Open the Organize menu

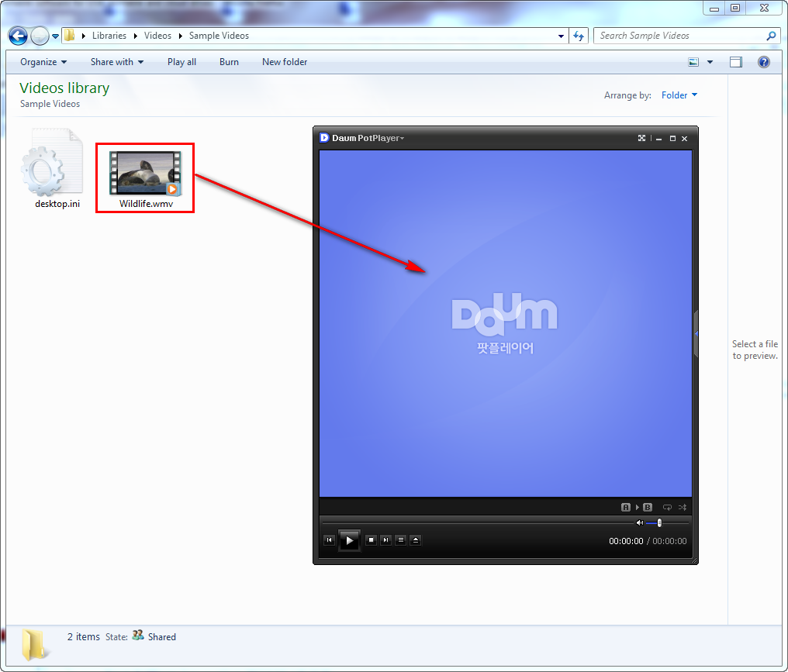point(43,62)
